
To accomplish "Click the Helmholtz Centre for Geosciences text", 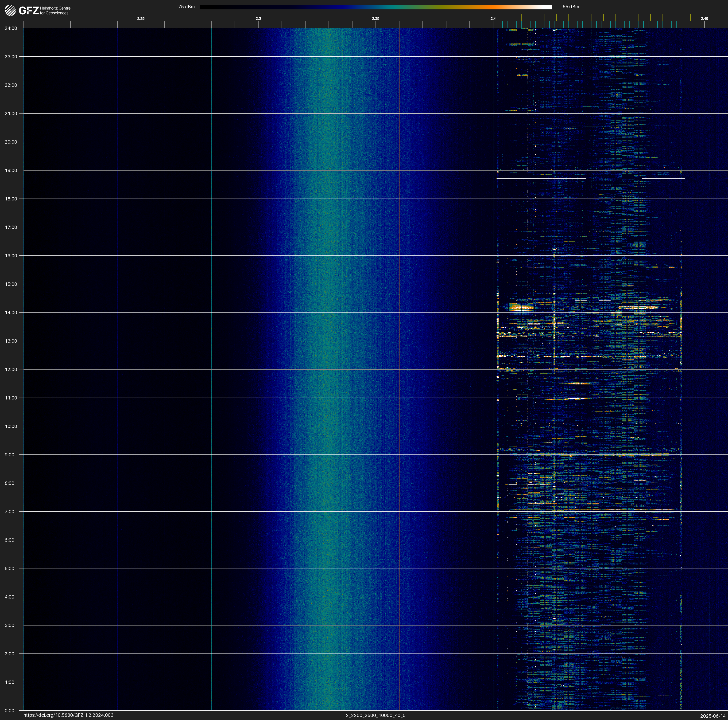I will 55,11.
